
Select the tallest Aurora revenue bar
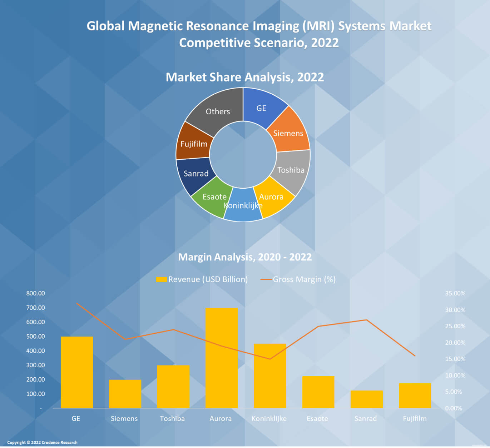coord(222,357)
